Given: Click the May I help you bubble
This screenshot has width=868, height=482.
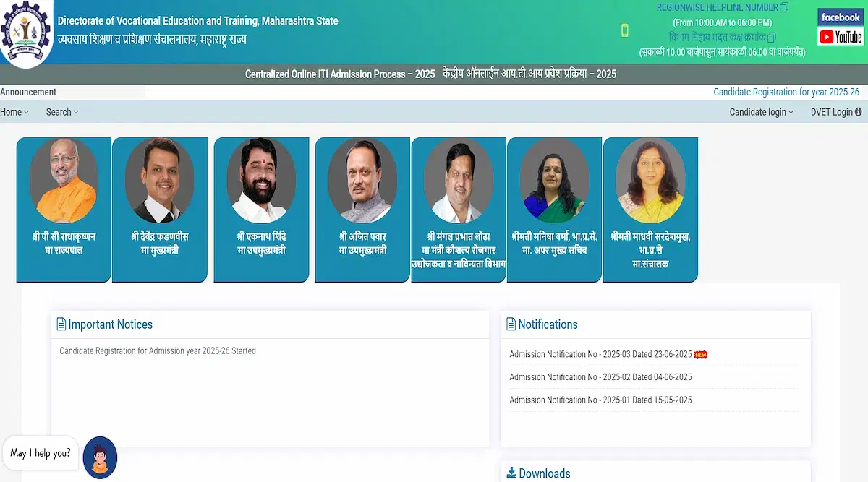Looking at the screenshot, I should [x=41, y=453].
